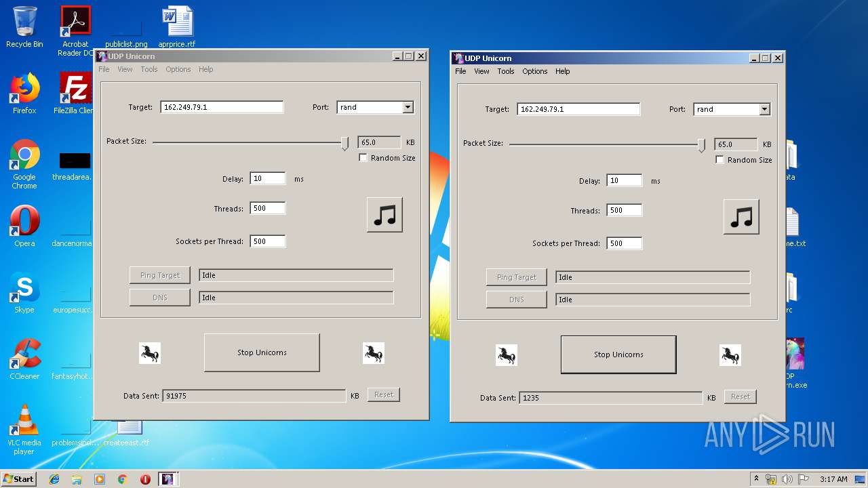Image resolution: width=868 pixels, height=488 pixels.
Task: Open Options menu in right UDP Unicorn window
Action: 534,71
